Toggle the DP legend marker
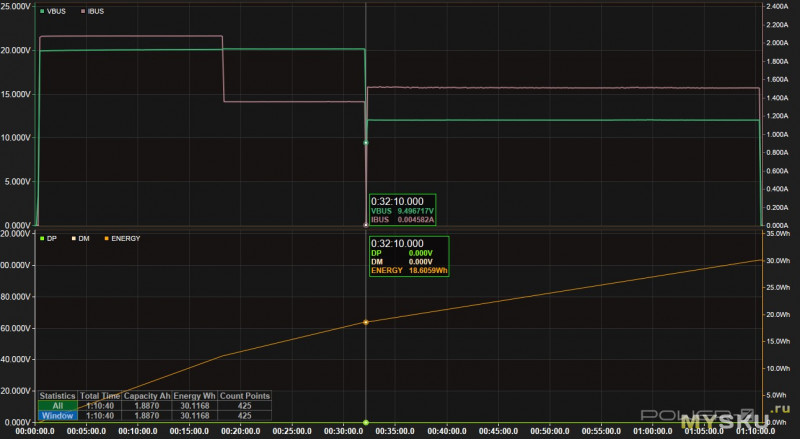This screenshot has width=800, height=439. [x=42, y=238]
